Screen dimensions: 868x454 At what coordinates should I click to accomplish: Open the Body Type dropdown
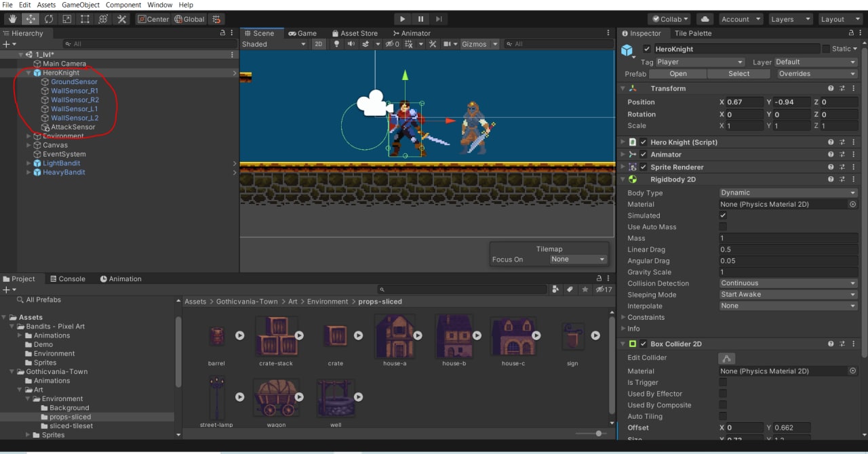[788, 192]
